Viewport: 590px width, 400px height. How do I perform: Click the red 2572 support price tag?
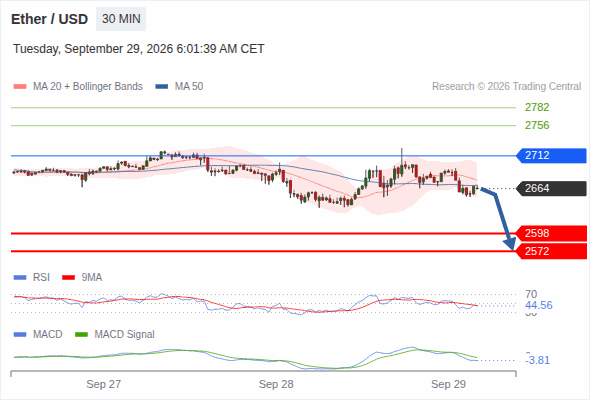click(x=551, y=251)
